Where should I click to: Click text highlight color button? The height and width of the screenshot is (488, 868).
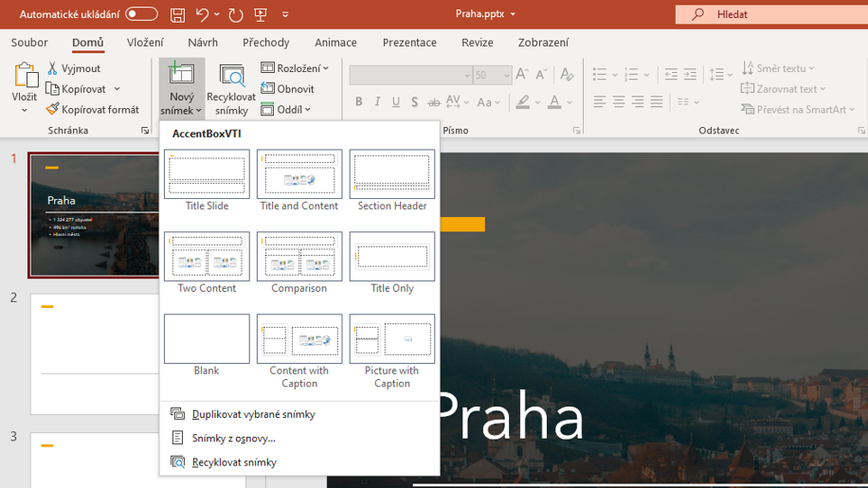[522, 101]
